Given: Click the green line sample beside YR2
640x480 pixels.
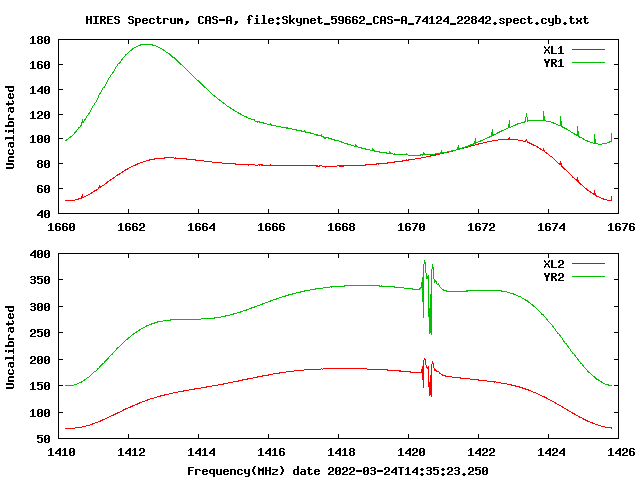Looking at the screenshot, I should 588,277.
